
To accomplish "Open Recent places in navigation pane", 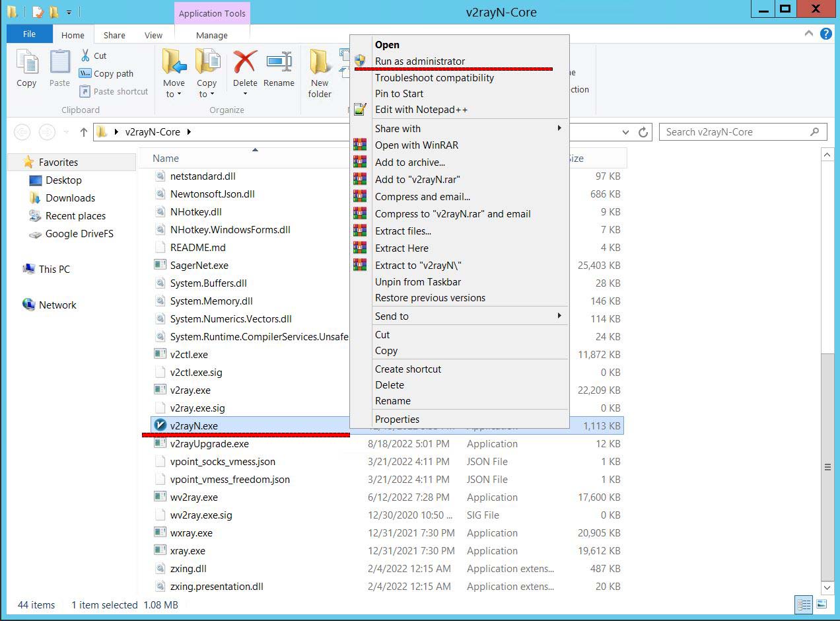I will [75, 215].
